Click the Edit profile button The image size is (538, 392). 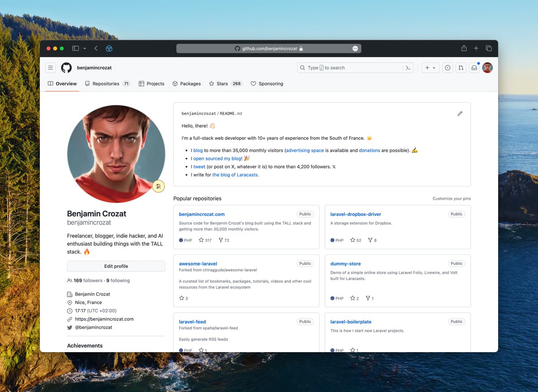[x=116, y=266]
